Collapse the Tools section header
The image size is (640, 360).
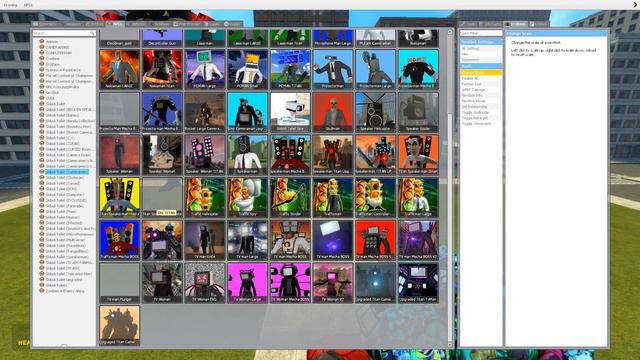(481, 66)
